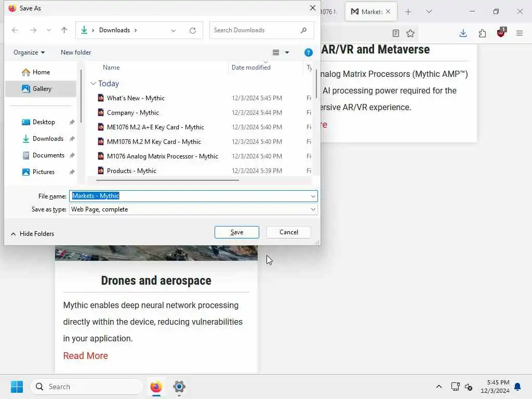Go back in Save As navigation
The width and height of the screenshot is (532, 399).
[15, 30]
